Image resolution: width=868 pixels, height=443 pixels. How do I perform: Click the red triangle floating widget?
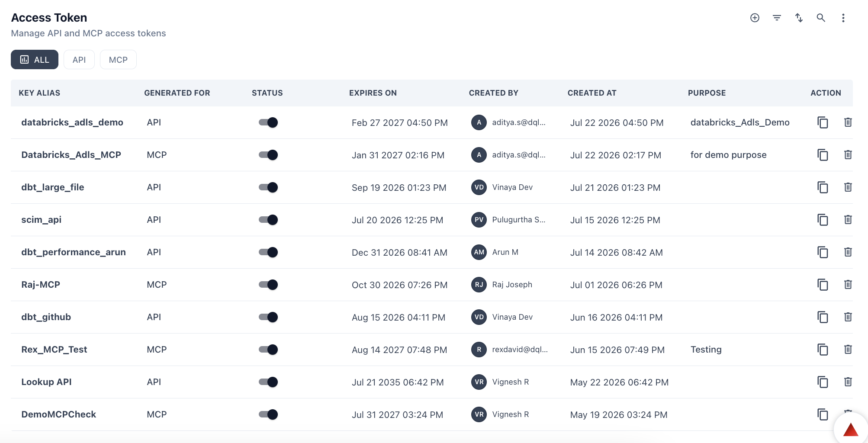(x=851, y=430)
